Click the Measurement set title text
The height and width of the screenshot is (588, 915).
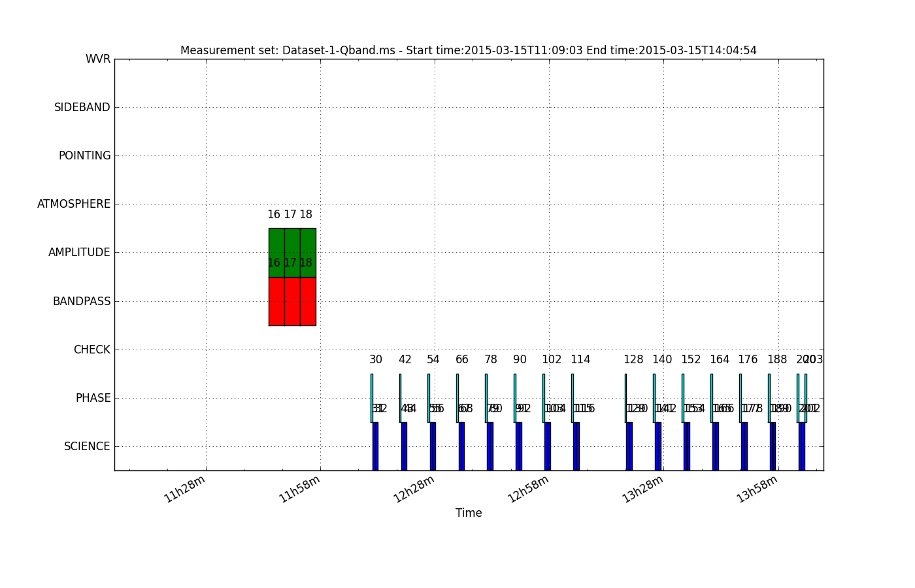point(468,51)
